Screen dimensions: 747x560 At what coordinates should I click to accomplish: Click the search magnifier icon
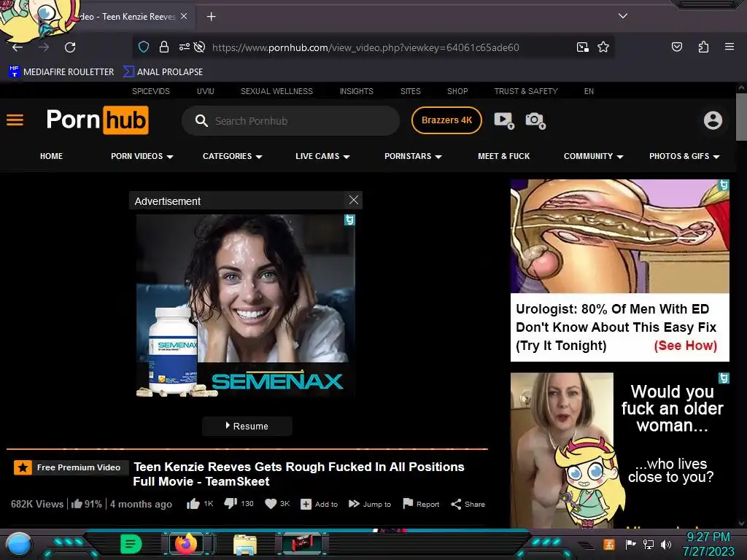point(201,120)
